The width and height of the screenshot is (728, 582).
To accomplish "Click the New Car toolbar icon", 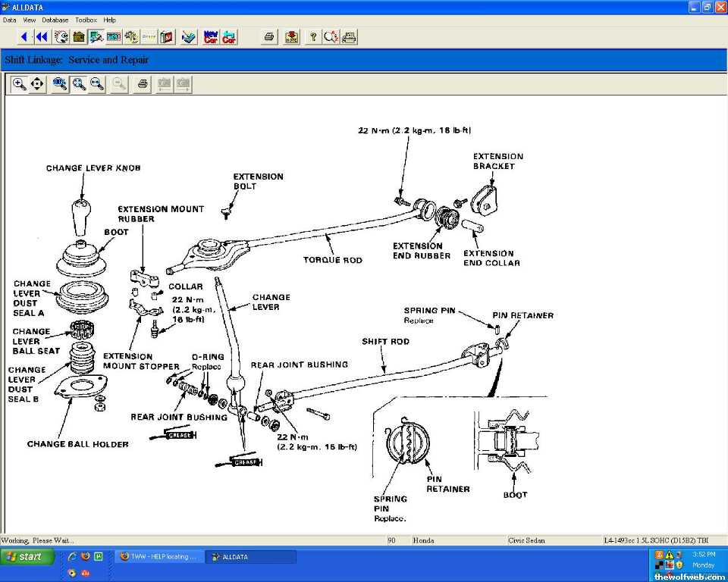I will [x=211, y=36].
